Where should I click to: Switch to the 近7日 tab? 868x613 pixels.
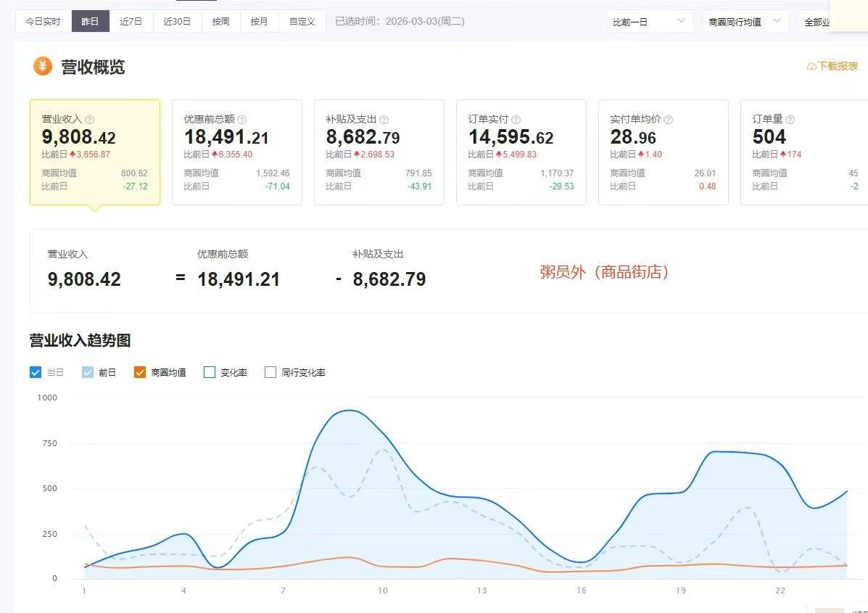tap(131, 22)
